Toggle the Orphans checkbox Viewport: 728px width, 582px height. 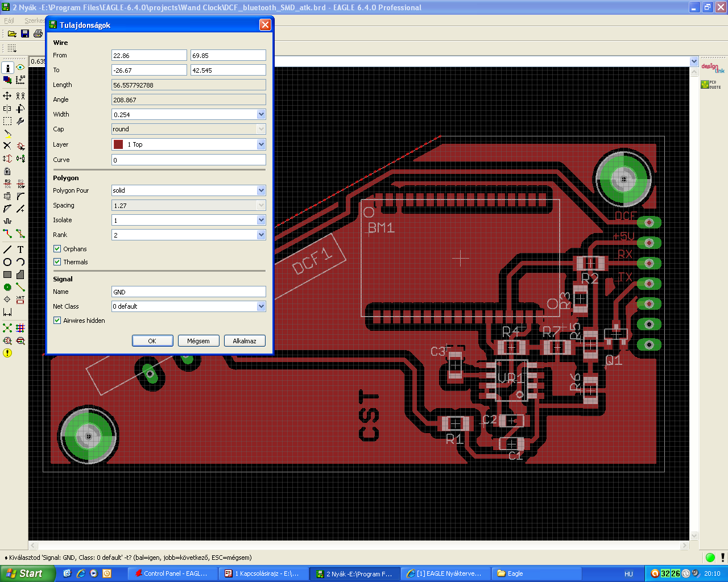[57, 249]
